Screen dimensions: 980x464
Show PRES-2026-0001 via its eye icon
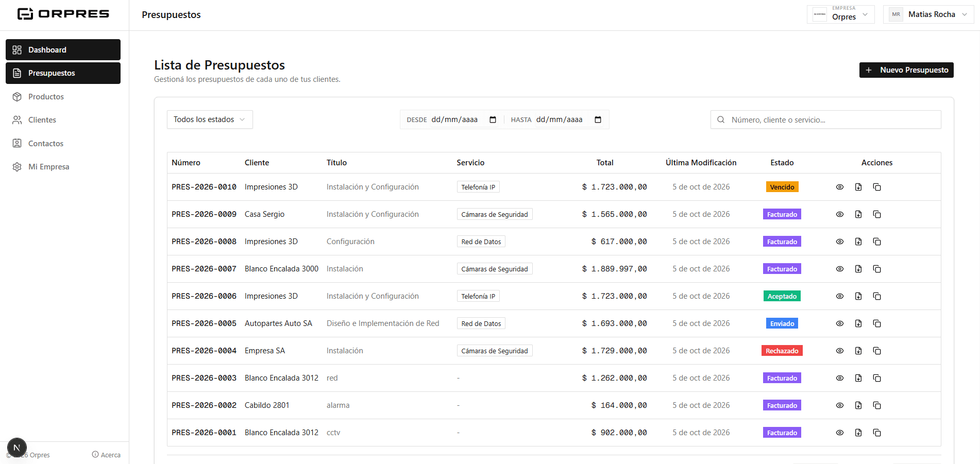[x=839, y=433]
